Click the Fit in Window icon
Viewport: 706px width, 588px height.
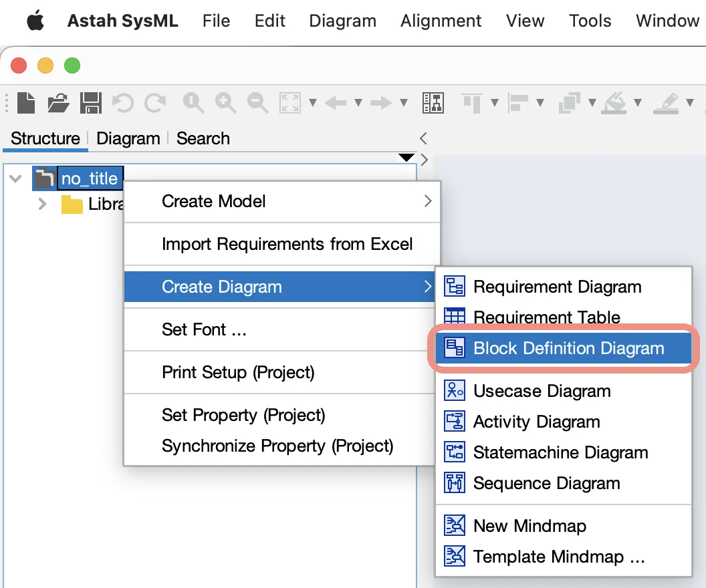click(290, 103)
